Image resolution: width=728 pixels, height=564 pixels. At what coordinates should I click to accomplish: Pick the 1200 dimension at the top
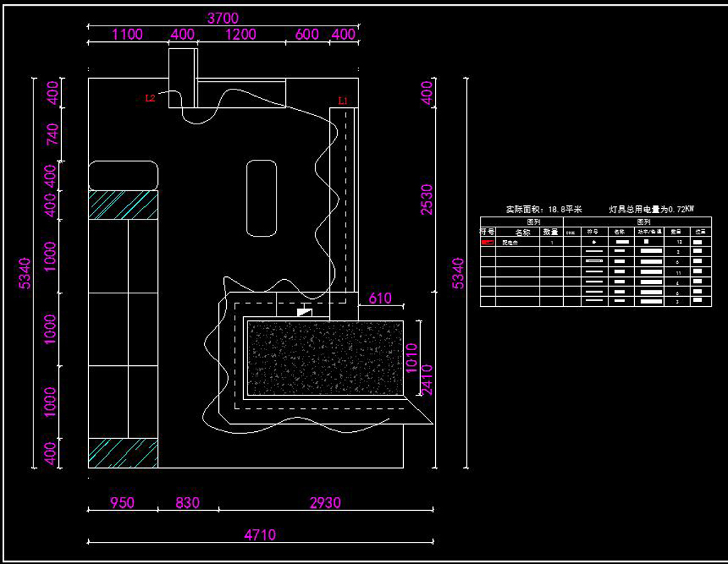pyautogui.click(x=240, y=34)
